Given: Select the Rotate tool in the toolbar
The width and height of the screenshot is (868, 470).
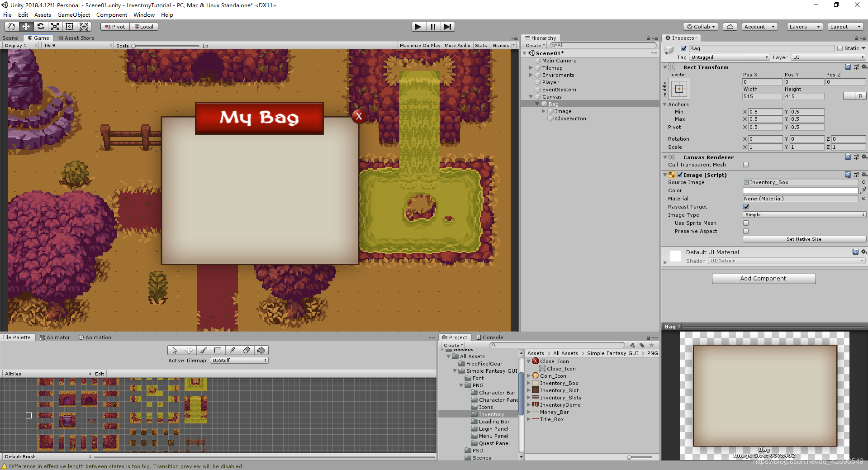Looking at the screenshot, I should [x=40, y=27].
